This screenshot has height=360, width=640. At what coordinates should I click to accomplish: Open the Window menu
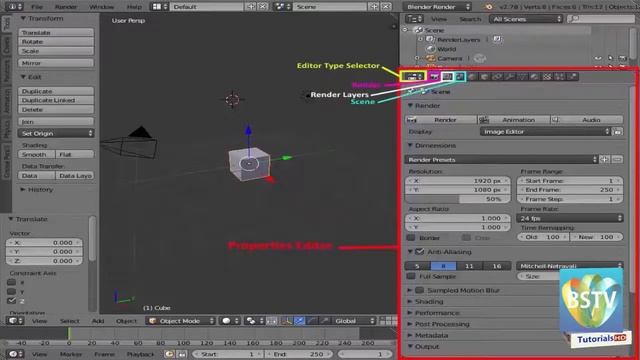point(102,7)
